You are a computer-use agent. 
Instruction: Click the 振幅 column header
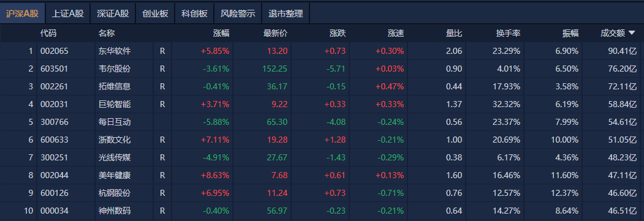(x=570, y=33)
